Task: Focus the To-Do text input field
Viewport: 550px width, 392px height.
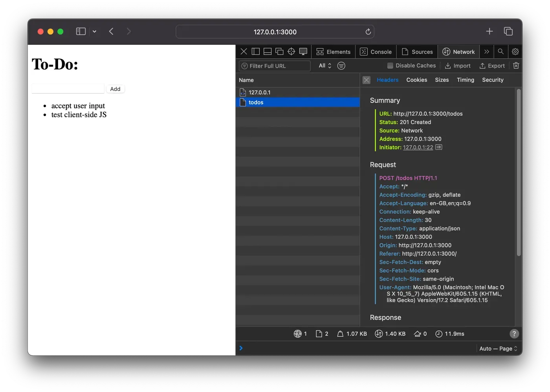Action: 68,89
